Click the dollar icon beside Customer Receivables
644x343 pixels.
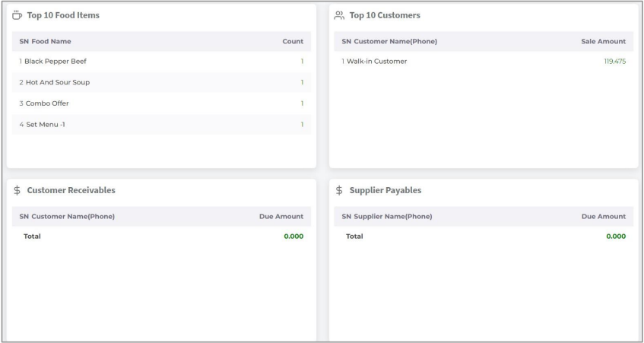coord(17,190)
